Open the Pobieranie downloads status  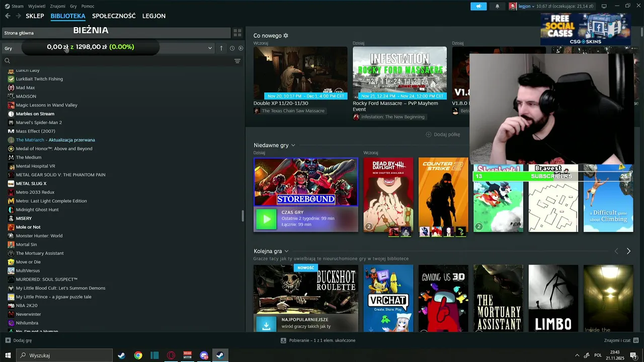pyautogui.click(x=318, y=340)
